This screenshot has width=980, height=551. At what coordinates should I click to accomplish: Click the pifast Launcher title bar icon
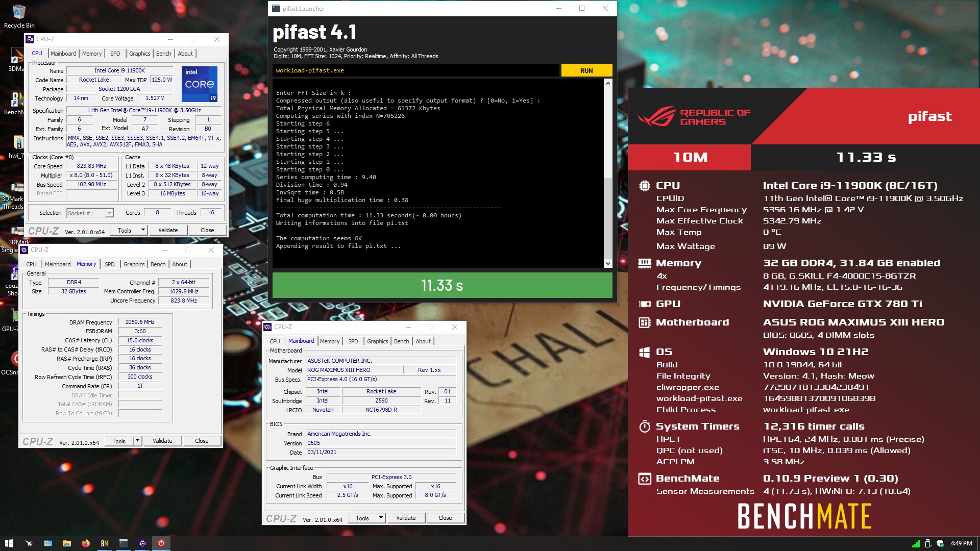coord(276,8)
